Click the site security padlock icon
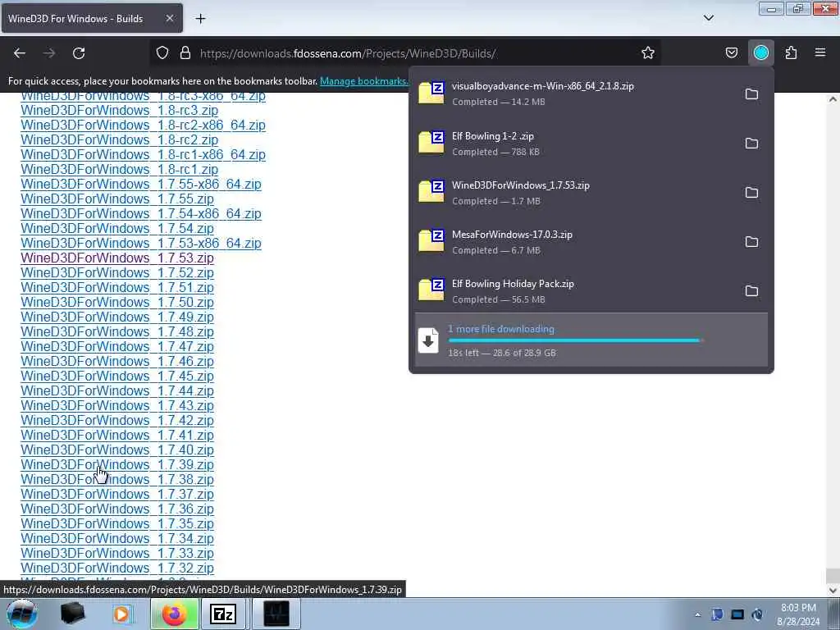The height and width of the screenshot is (630, 840). click(x=185, y=53)
